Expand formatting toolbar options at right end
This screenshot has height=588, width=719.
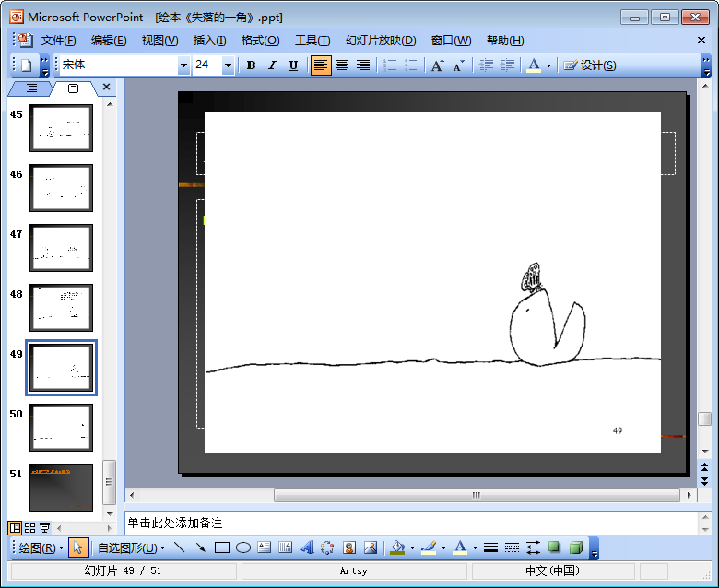707,66
